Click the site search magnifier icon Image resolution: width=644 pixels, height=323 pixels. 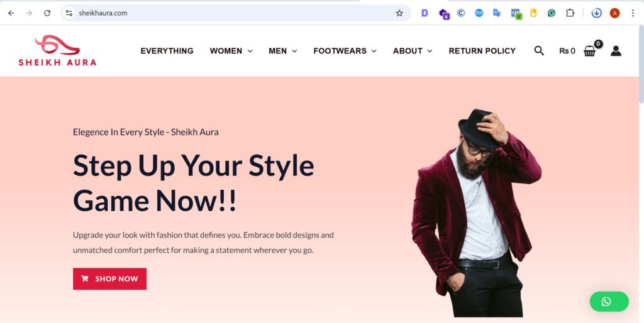pyautogui.click(x=539, y=51)
